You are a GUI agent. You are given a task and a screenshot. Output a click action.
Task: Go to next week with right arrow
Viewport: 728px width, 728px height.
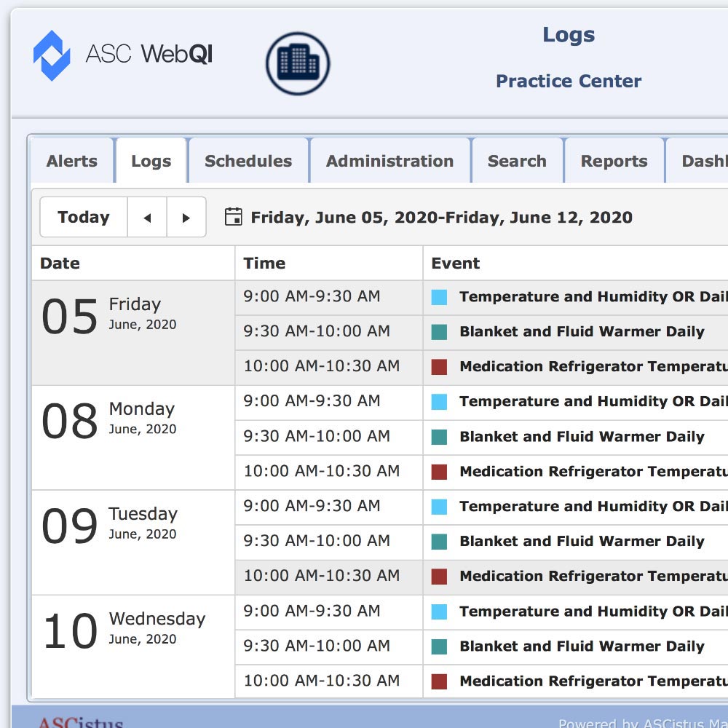[186, 217]
